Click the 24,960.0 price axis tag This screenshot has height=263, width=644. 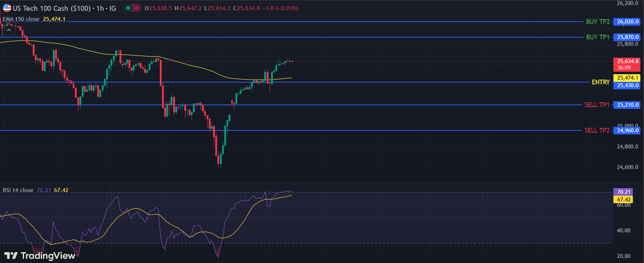[627, 130]
